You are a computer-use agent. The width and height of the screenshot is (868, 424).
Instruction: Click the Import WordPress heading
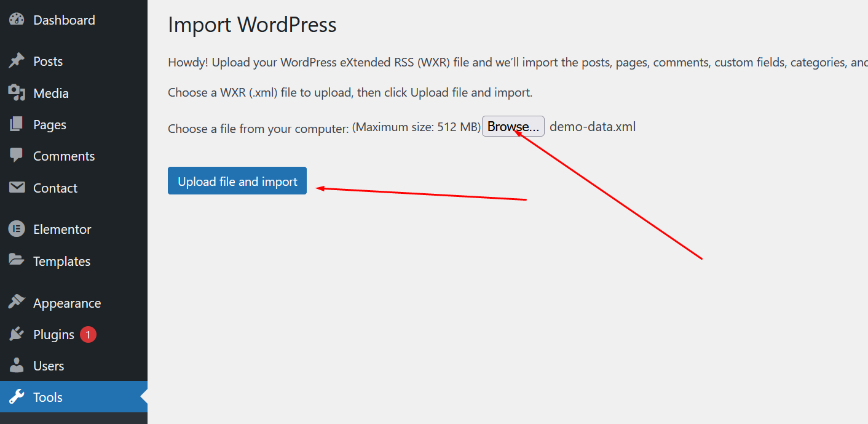[x=252, y=25]
